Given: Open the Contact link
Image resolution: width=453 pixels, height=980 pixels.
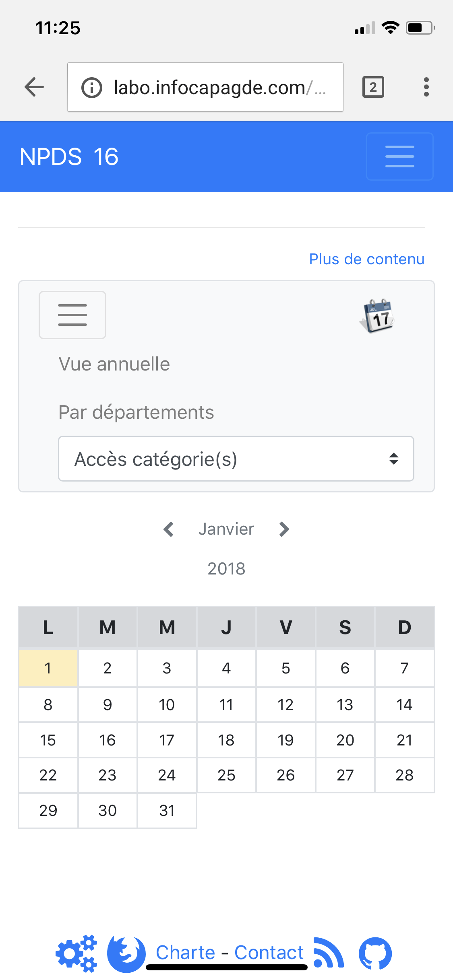Looking at the screenshot, I should 269,953.
